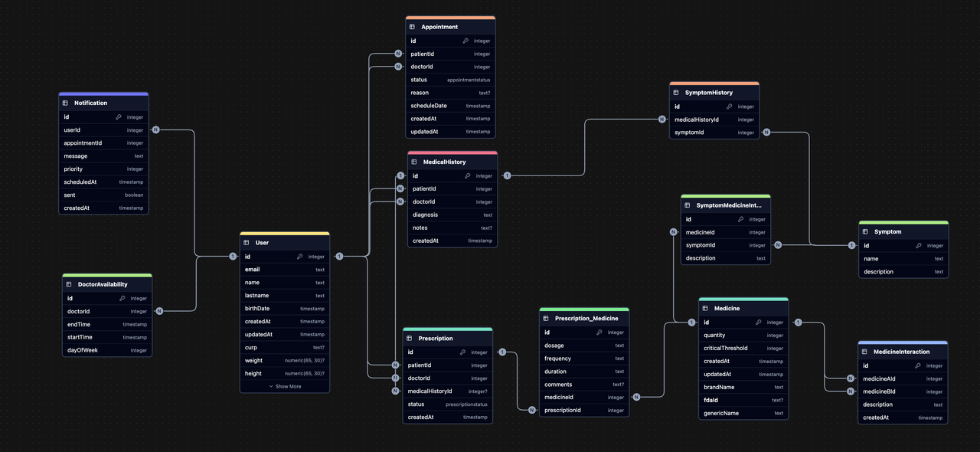Click the key icon in MedicineInteraction id row
This screenshot has width=980, height=452.
point(918,365)
